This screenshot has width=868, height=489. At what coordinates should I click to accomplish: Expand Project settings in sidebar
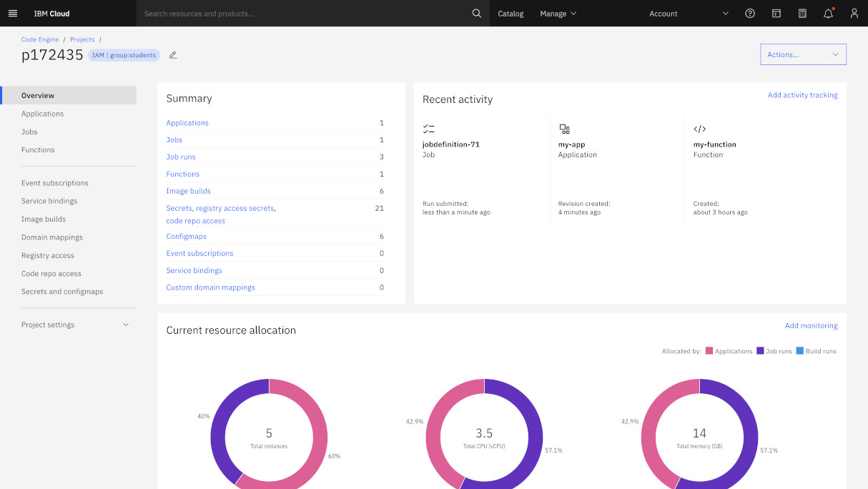[75, 325]
